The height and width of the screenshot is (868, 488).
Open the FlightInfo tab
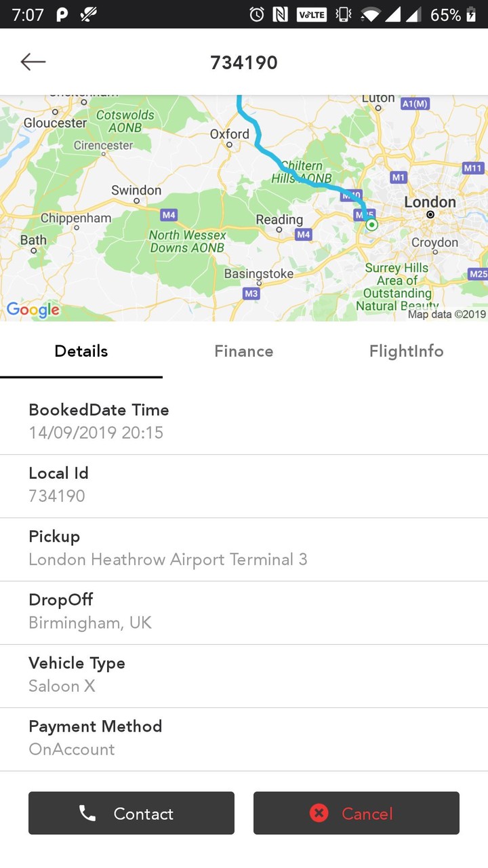(406, 351)
